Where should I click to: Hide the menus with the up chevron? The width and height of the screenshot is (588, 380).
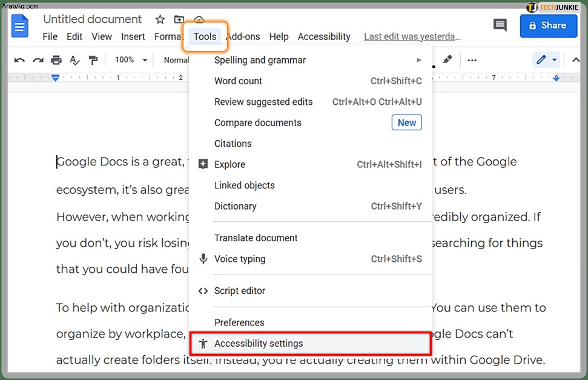coord(576,60)
